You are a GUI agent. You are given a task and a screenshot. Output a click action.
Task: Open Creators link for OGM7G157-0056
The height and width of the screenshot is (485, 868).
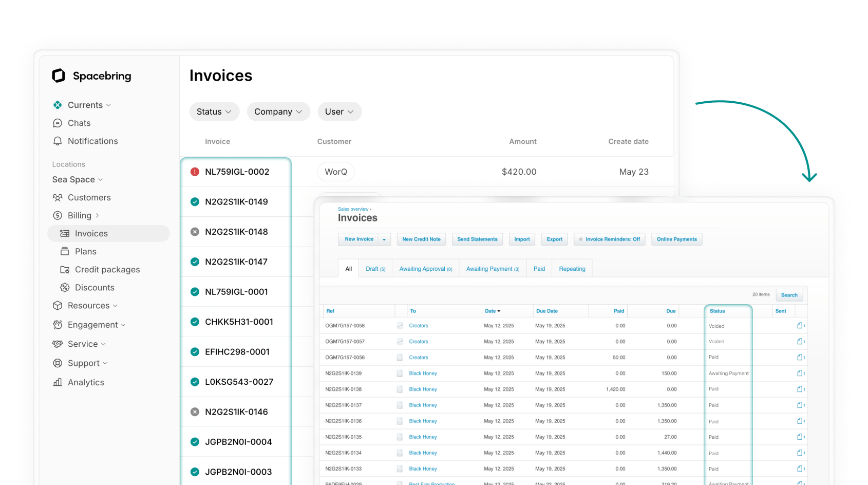[x=419, y=357]
